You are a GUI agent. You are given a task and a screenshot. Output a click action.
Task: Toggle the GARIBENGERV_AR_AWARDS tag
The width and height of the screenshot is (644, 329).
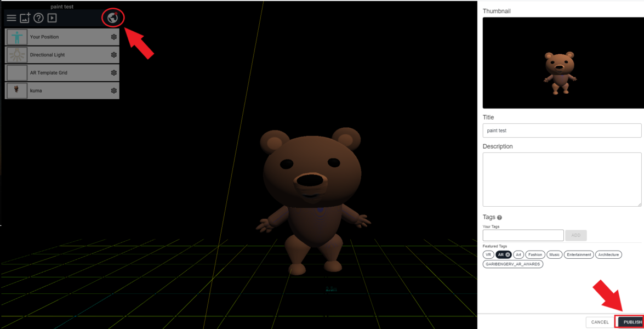coord(513,264)
